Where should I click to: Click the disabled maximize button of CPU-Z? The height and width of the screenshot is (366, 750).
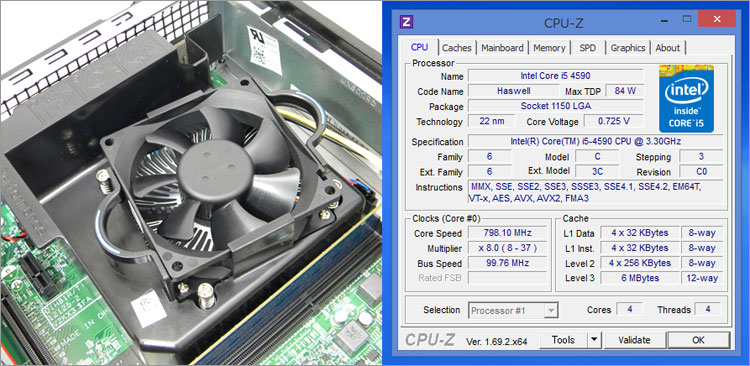687,20
